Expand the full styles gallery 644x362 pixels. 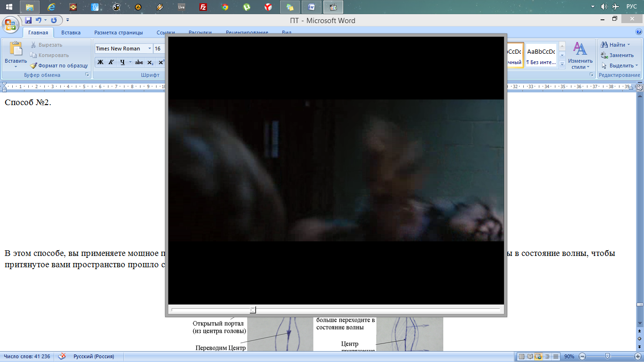[x=562, y=64]
